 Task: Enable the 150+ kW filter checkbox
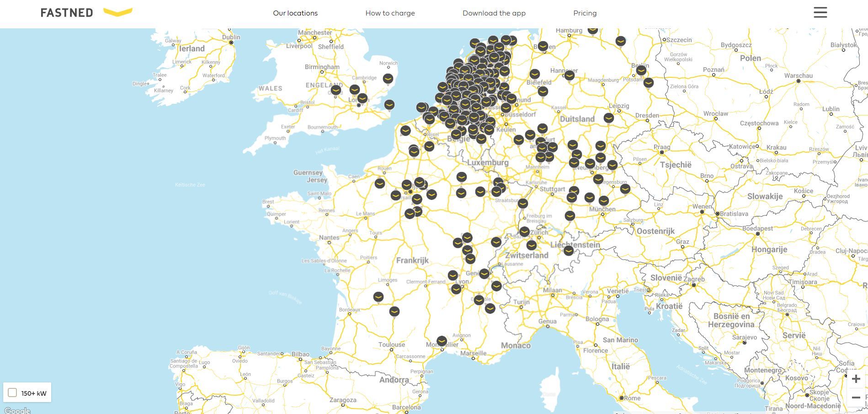coord(13,393)
